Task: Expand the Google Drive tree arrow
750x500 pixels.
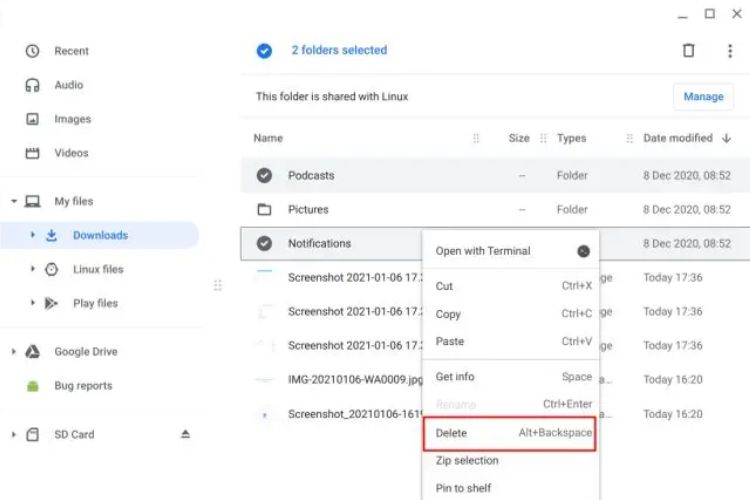Action: tap(13, 352)
